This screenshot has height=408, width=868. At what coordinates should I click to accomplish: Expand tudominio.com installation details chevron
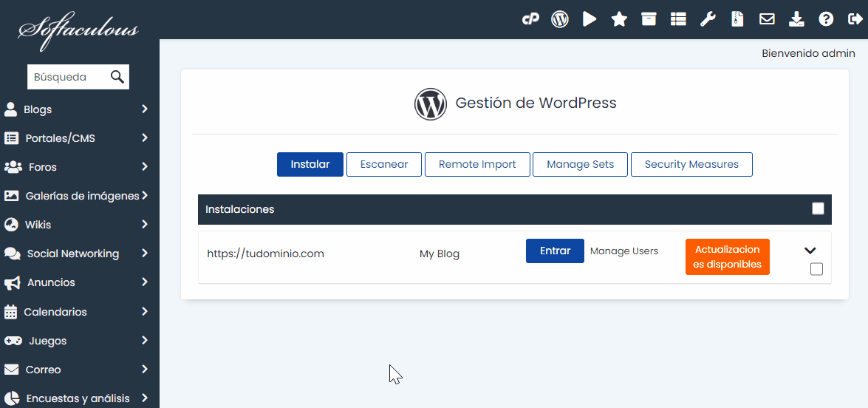(x=810, y=251)
